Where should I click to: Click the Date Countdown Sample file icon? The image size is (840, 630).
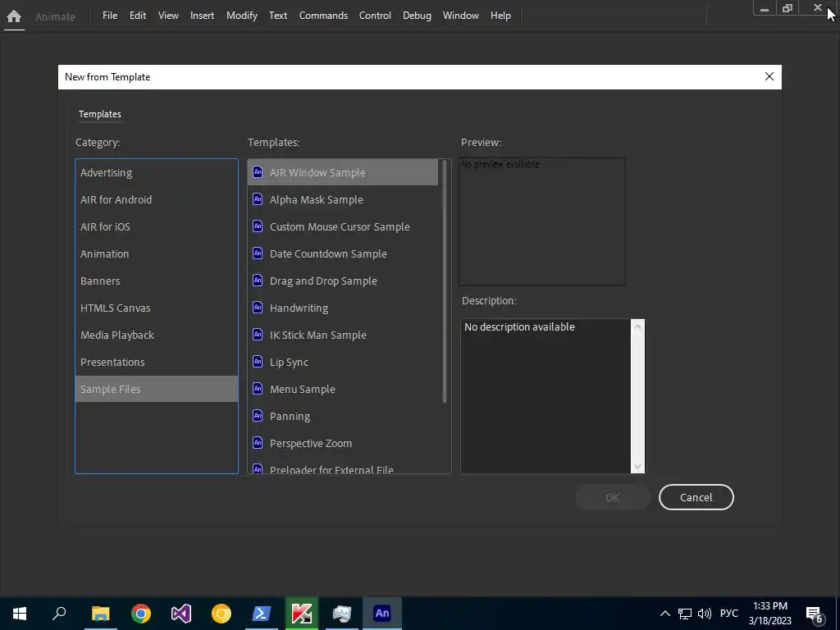[258, 253]
